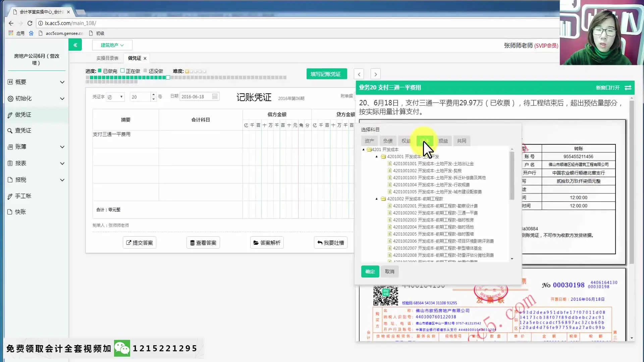The height and width of the screenshot is (362, 644).
Task: Open the 建筑地产 dropdown
Action: pyautogui.click(x=112, y=45)
